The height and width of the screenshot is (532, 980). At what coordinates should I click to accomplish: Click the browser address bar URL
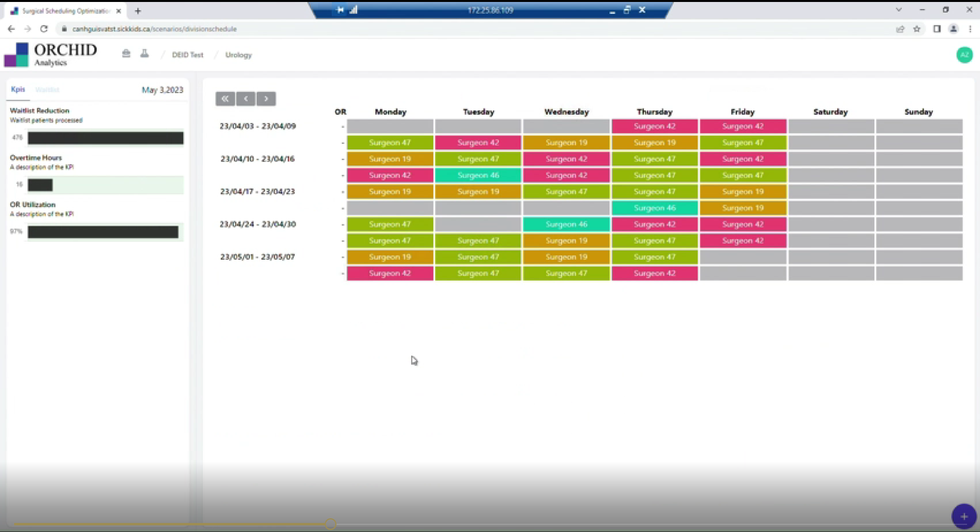pyautogui.click(x=154, y=29)
